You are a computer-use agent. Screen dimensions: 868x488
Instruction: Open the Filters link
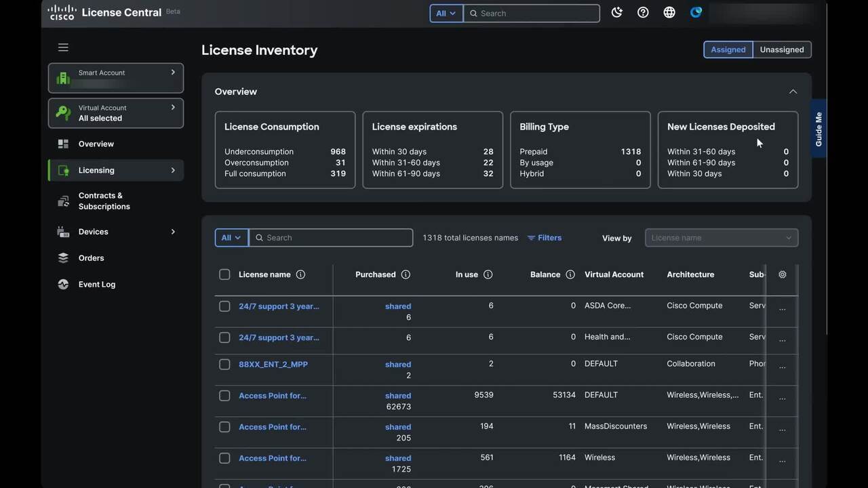tap(545, 238)
